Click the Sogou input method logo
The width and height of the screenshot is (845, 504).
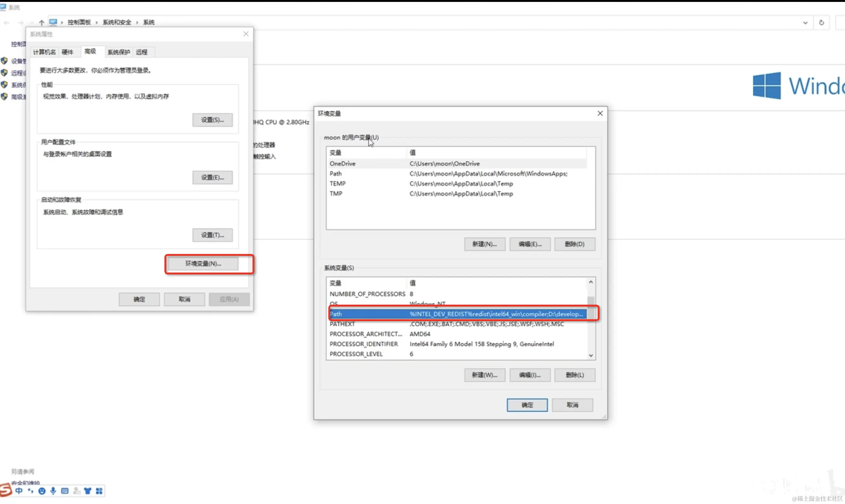5,490
